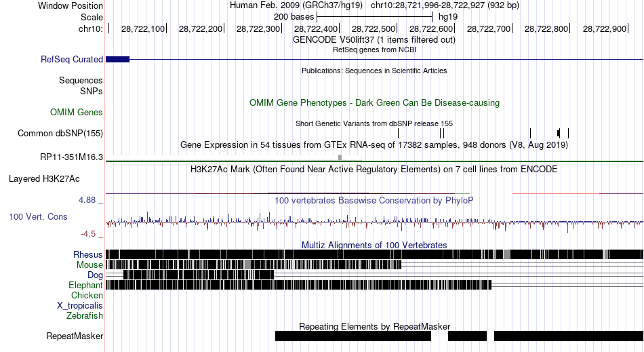The width and height of the screenshot is (644, 352).
Task: Click the H3K27Ac Mark track title
Action: point(374,170)
